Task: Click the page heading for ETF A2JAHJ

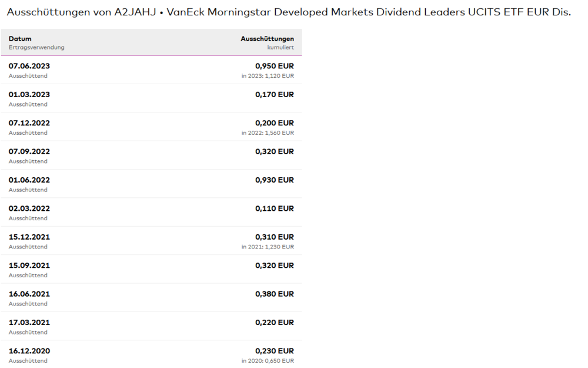Action: pos(288,12)
